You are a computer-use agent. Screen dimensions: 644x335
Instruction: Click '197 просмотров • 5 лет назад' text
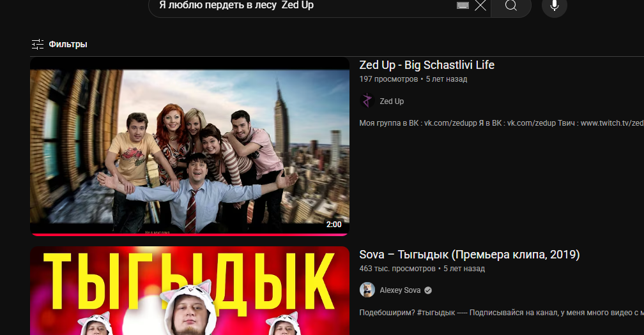coord(413,79)
